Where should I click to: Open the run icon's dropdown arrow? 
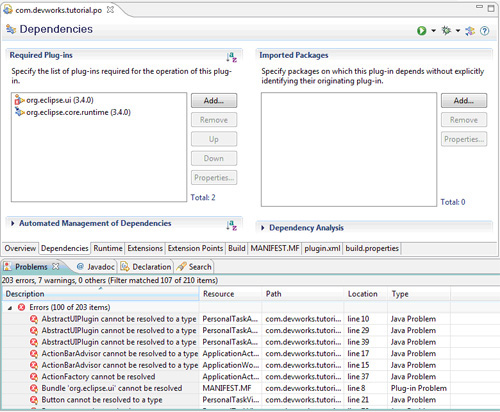(433, 31)
